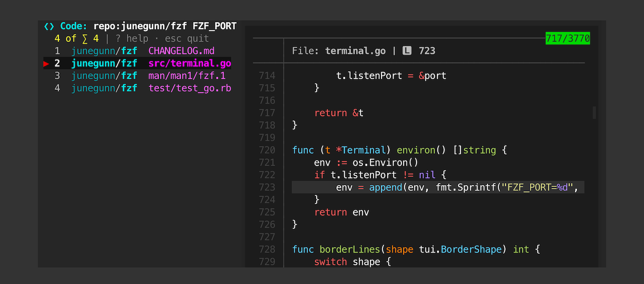Click the green 717/3770 match counter badge
This screenshot has width=644, height=284.
coord(567,38)
